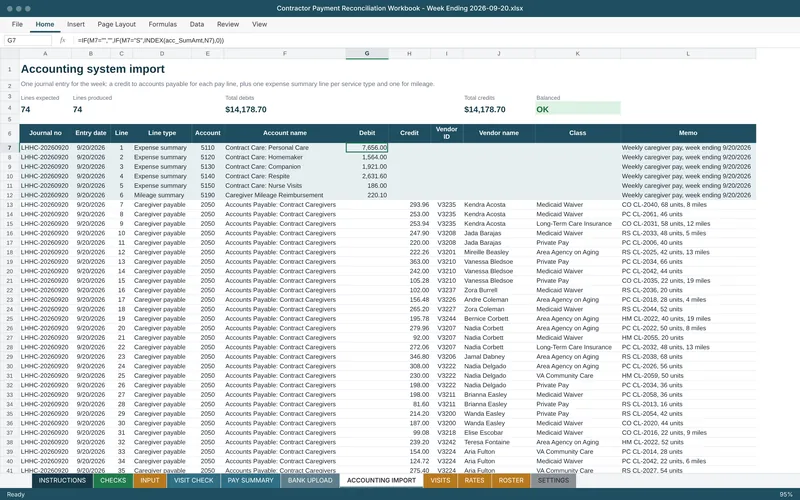Switch to the SETTINGS sheet tab
The width and height of the screenshot is (800, 500).
554,481
